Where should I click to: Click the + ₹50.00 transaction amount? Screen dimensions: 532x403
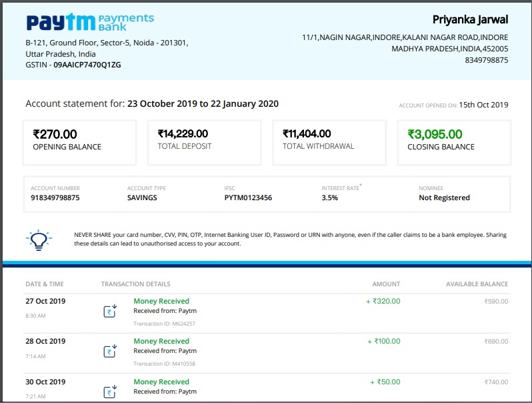(x=385, y=382)
